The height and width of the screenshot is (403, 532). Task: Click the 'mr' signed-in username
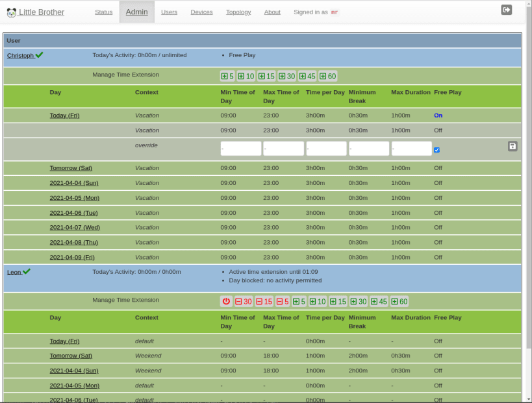point(334,12)
